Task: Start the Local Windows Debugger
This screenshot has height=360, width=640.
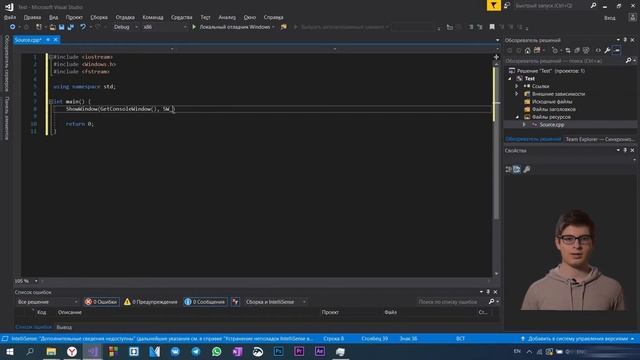Action: coord(233,27)
